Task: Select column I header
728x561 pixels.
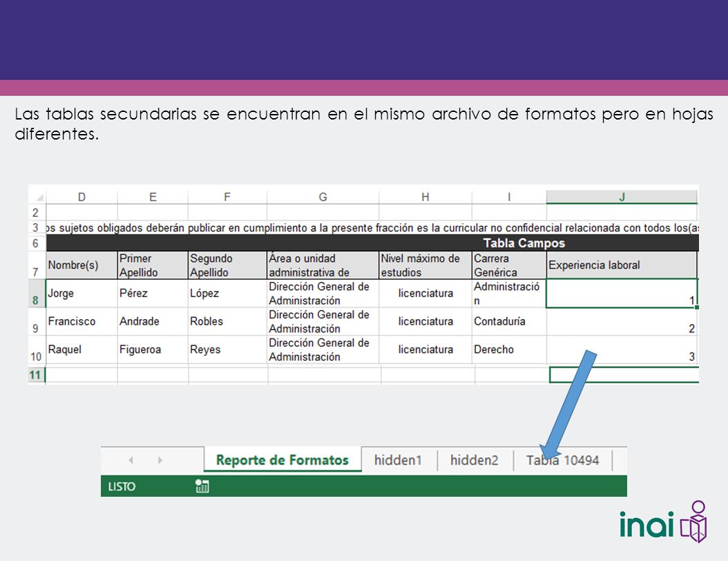Action: [x=509, y=197]
